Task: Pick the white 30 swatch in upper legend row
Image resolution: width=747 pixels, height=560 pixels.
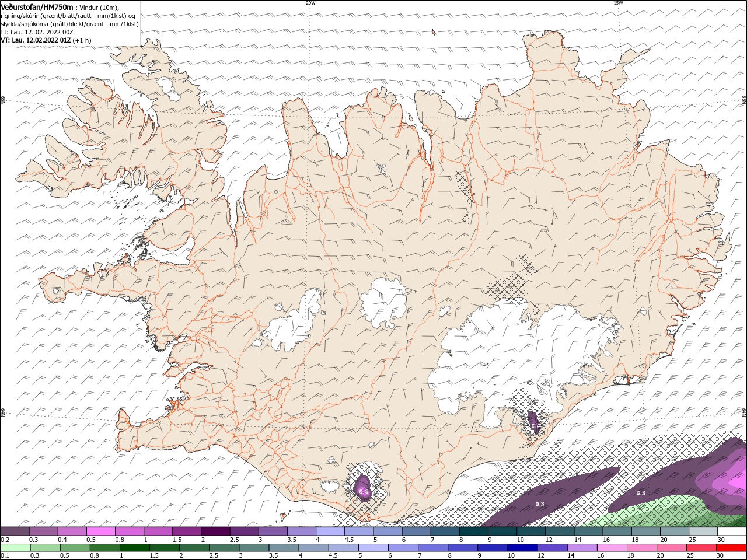Action: (x=732, y=531)
